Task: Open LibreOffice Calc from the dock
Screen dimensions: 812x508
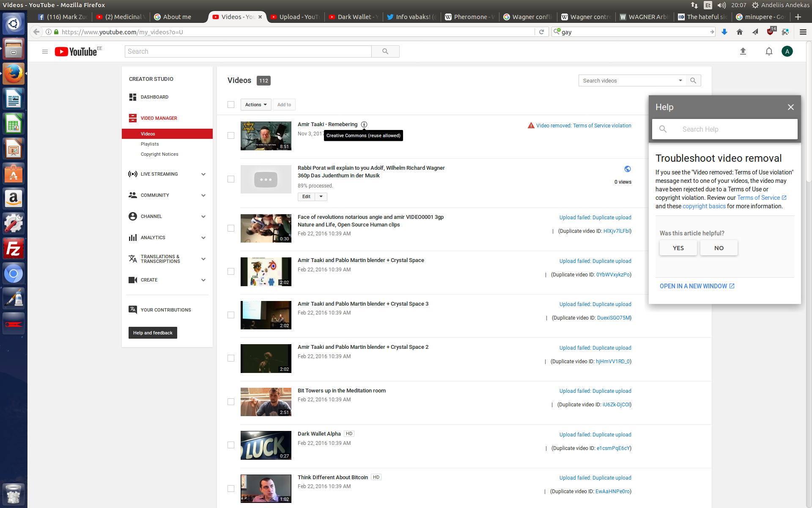Action: (x=14, y=124)
